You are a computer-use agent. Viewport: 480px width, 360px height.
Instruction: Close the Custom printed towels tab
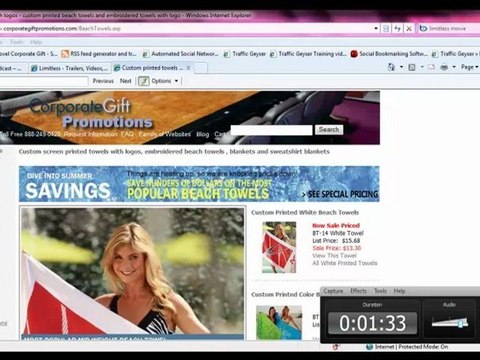(188, 68)
